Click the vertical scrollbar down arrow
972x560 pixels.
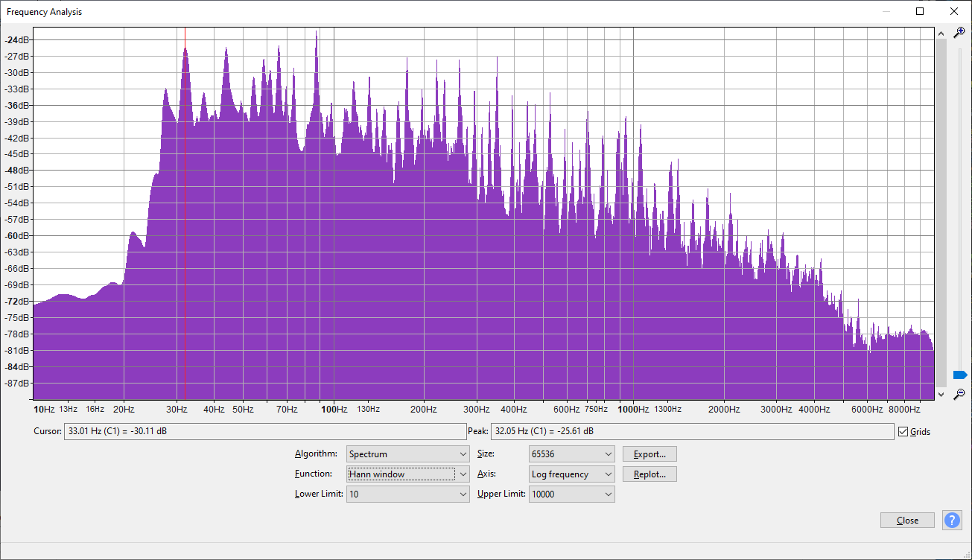coord(941,394)
